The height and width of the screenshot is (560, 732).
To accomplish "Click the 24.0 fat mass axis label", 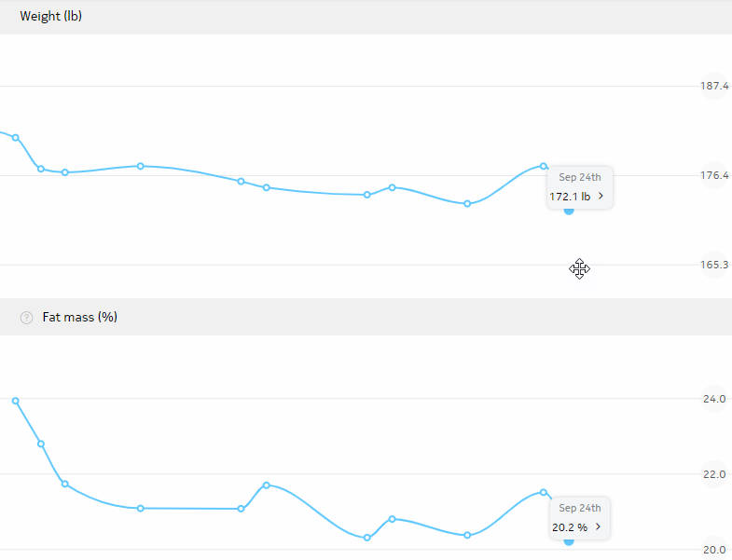I will (714, 399).
